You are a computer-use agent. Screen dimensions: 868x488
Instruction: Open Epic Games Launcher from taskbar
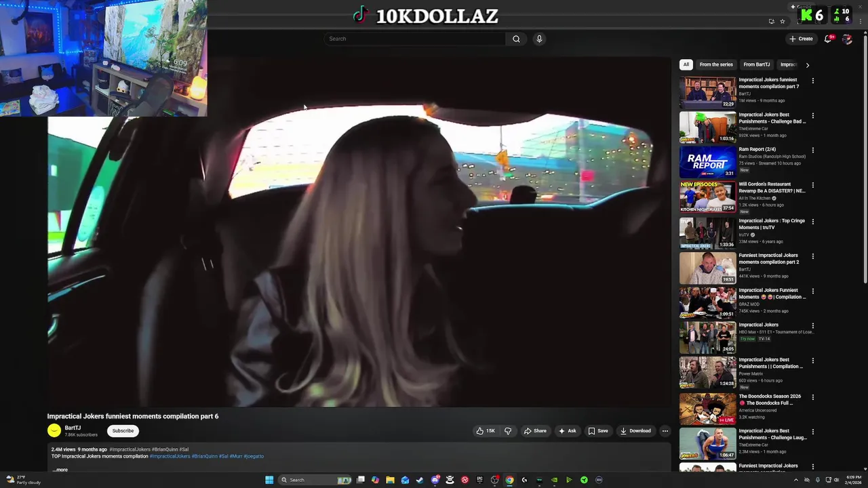point(479,480)
